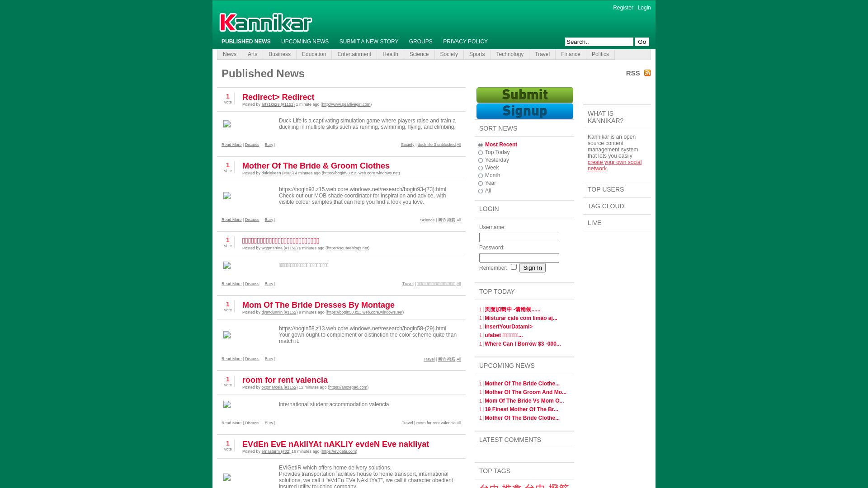Screen dimensions: 868x488
Task: Click the Remember me checkbox
Action: point(513,267)
